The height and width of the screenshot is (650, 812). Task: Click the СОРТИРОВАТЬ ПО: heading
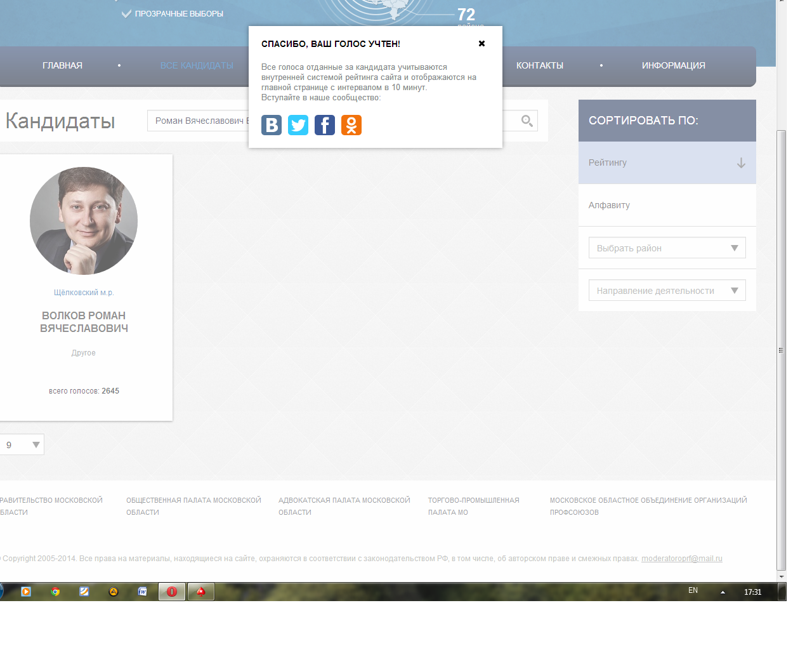click(x=643, y=121)
